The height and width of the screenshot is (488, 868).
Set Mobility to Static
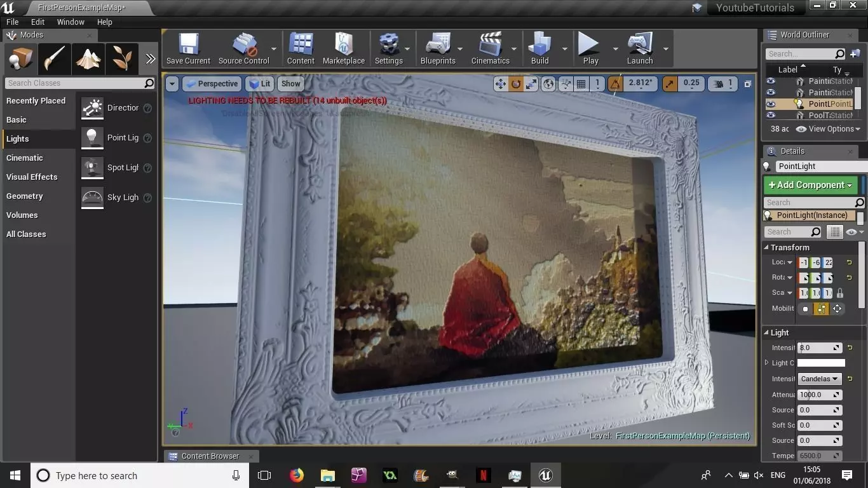coord(806,309)
